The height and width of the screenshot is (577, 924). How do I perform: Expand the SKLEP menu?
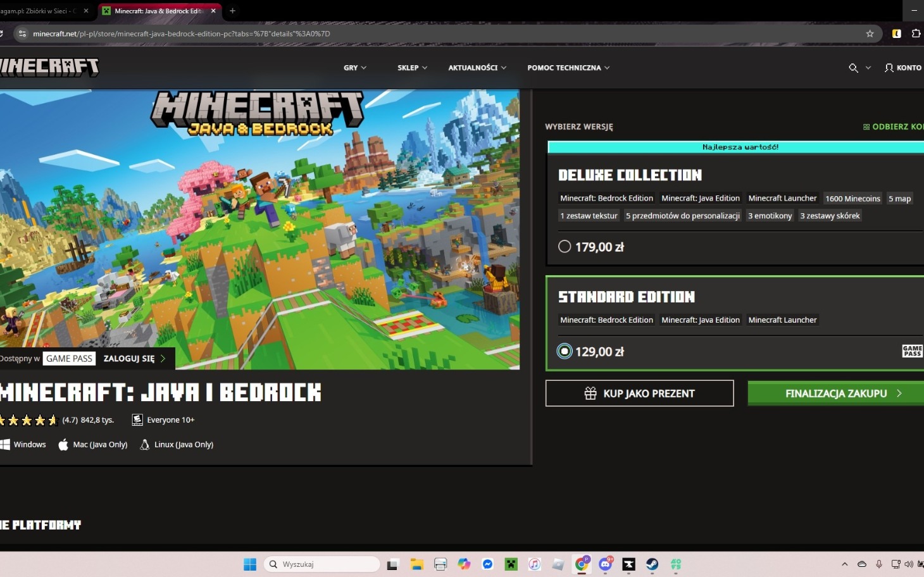tap(412, 68)
